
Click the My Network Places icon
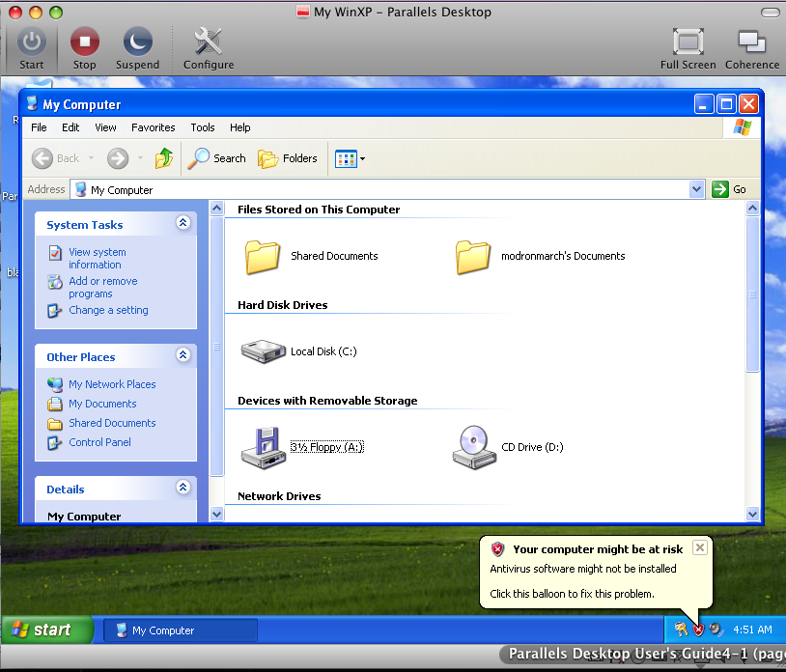(x=55, y=385)
